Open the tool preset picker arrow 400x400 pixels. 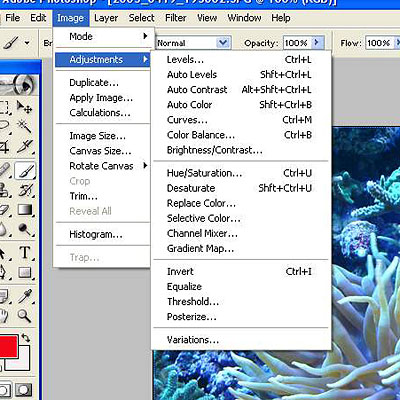27,43
